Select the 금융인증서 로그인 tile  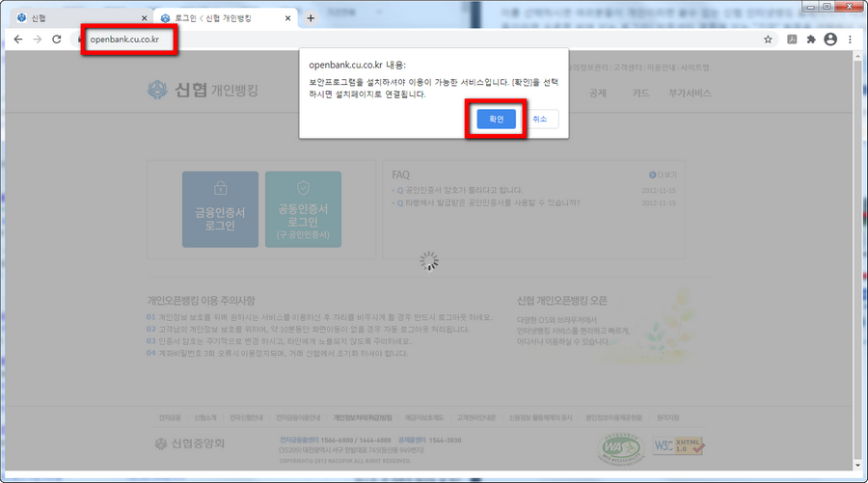tap(220, 209)
